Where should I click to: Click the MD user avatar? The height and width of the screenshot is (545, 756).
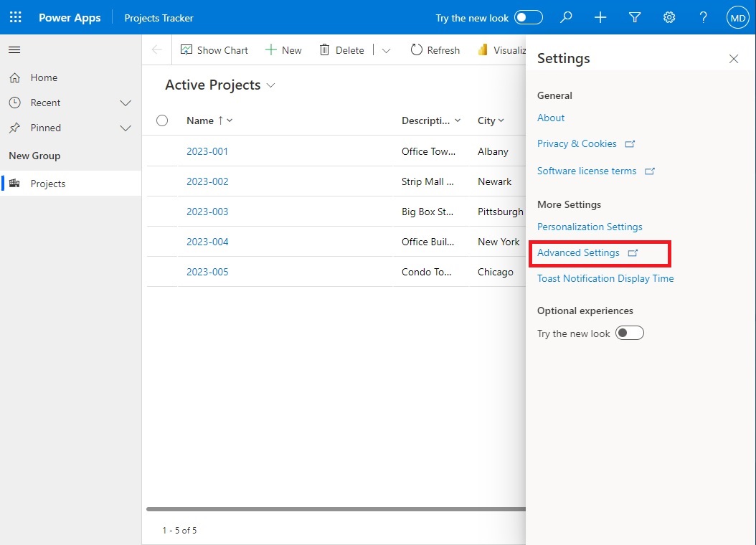pyautogui.click(x=737, y=17)
